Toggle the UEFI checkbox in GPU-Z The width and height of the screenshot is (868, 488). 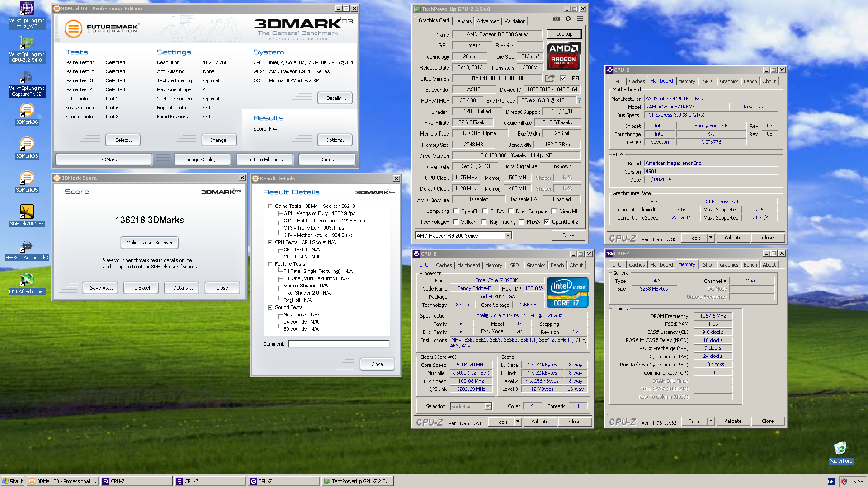[563, 78]
